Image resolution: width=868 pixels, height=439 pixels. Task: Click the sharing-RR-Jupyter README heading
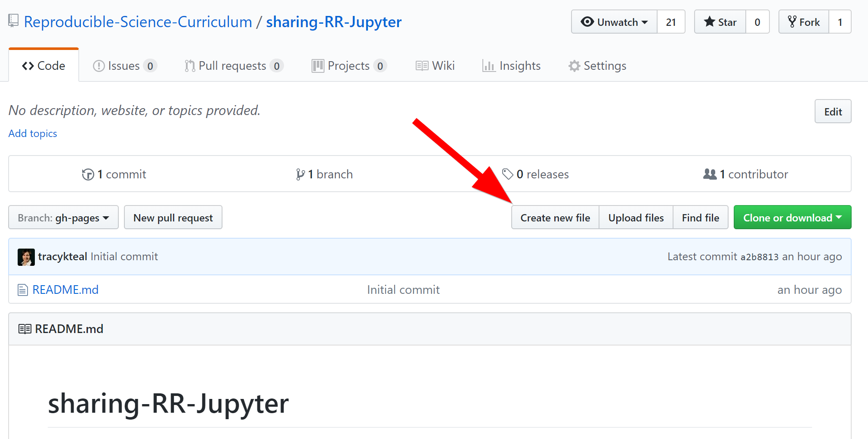[x=168, y=404]
